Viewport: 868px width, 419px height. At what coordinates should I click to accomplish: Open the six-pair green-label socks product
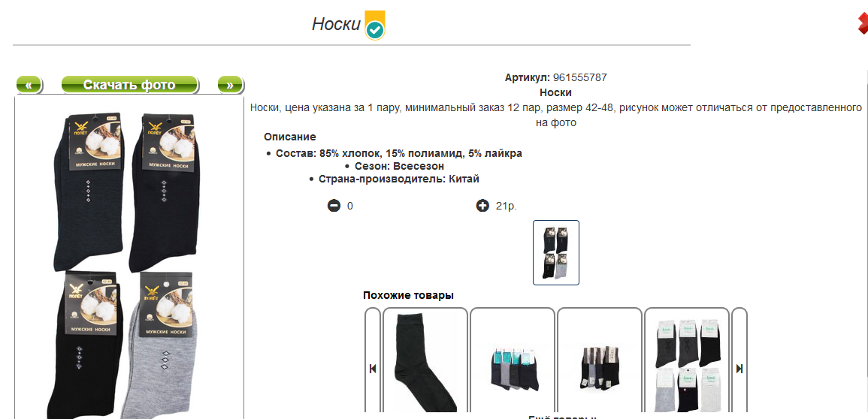click(687, 360)
